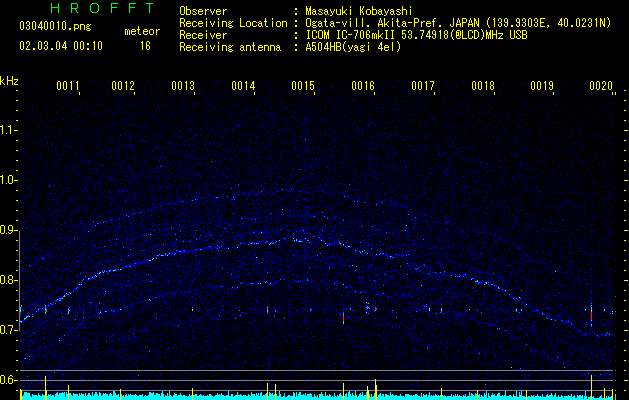Click time marker 0018
The image size is (629, 400).
[483, 86]
